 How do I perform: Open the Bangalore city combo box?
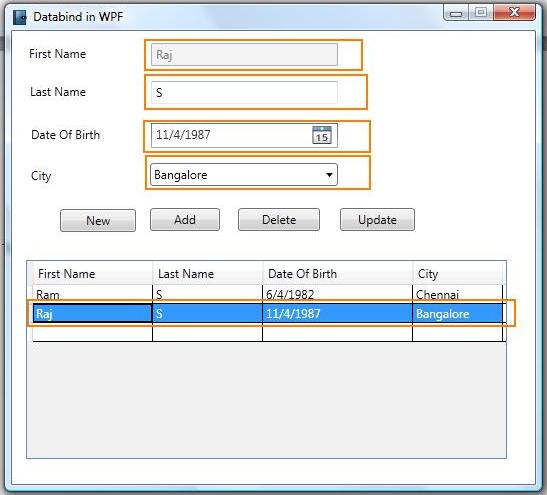pos(243,174)
